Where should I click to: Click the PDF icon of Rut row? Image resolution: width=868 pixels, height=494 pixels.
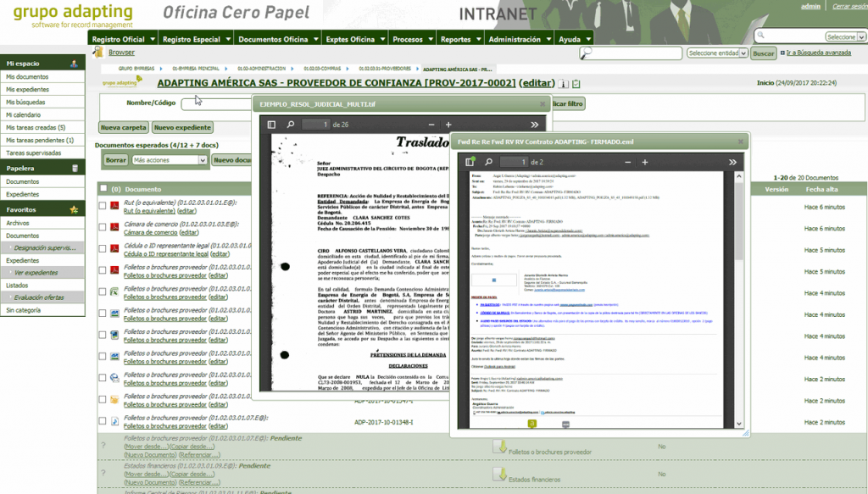pyautogui.click(x=114, y=206)
